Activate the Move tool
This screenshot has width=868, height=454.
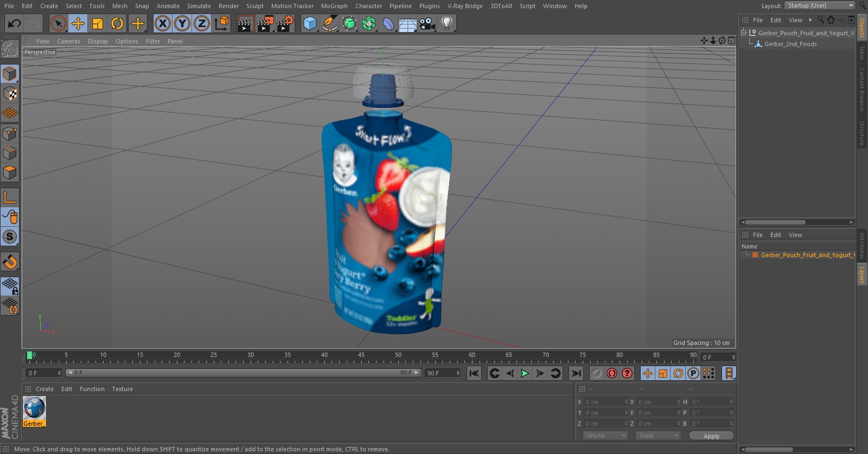pos(78,23)
